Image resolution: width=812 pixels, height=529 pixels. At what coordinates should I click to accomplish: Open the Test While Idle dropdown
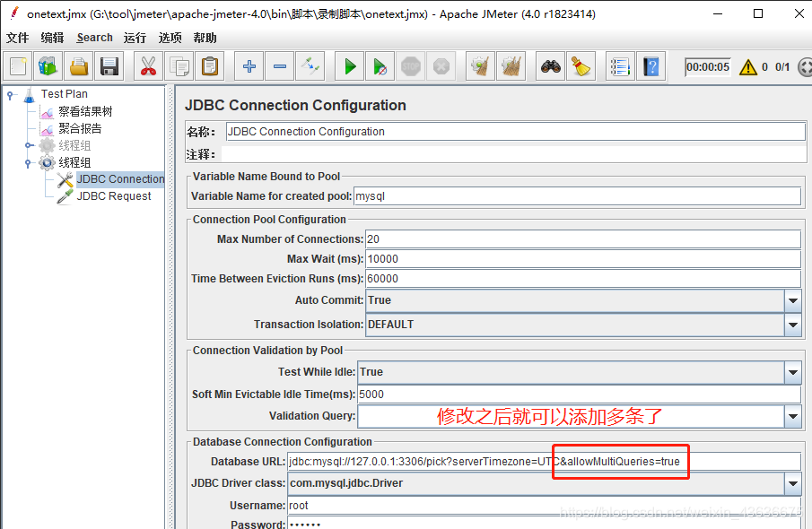coord(793,372)
